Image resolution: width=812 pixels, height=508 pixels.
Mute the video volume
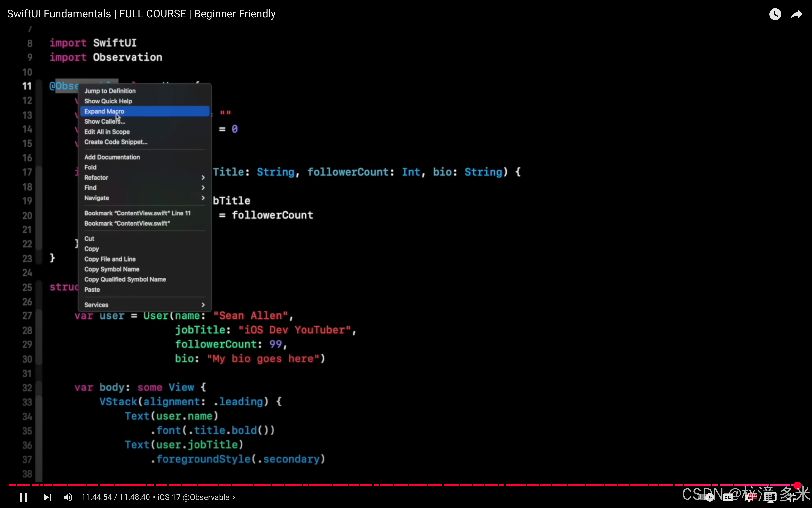click(x=68, y=497)
